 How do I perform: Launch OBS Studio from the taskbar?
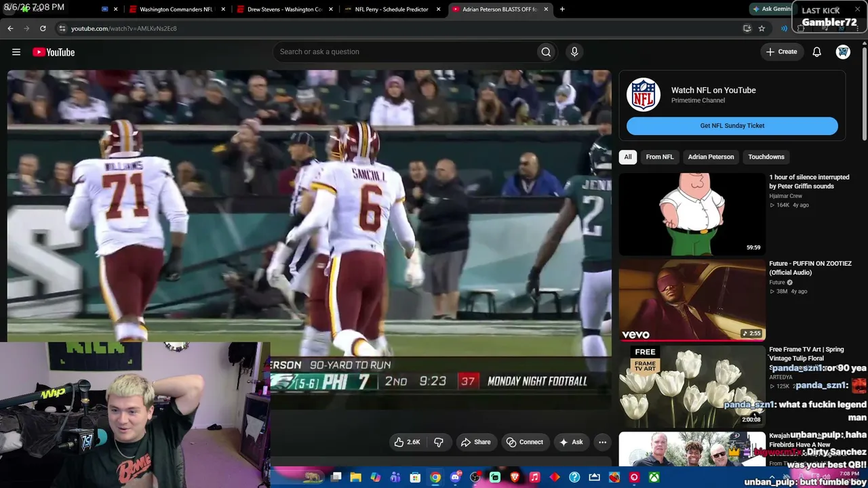coord(475,477)
